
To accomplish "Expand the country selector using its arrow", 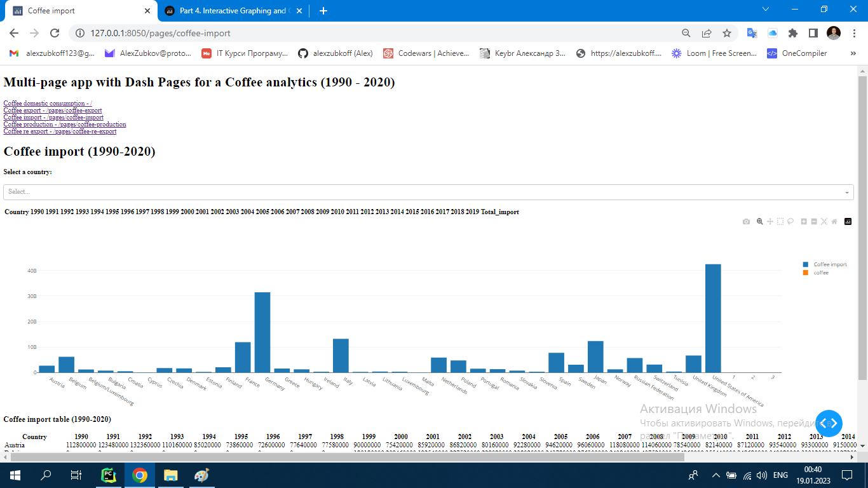I will tap(846, 191).
